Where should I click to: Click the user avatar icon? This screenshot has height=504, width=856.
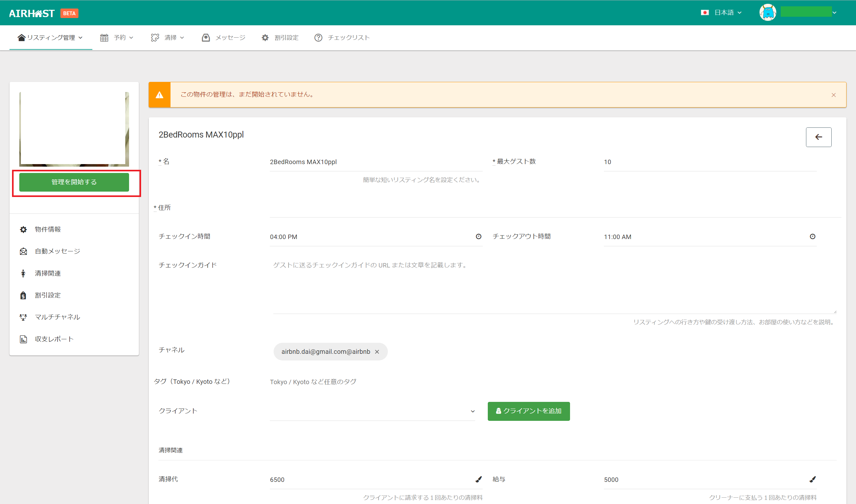[x=767, y=13]
